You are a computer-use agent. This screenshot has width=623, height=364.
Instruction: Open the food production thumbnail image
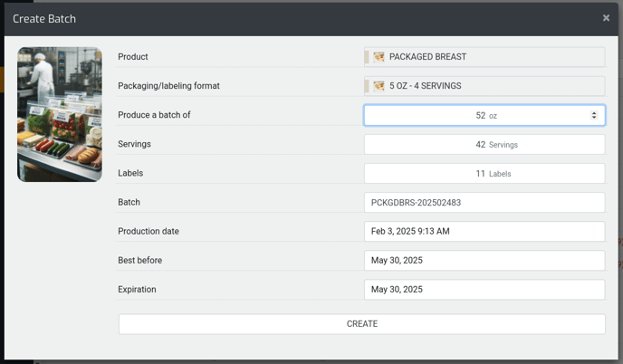[x=60, y=114]
